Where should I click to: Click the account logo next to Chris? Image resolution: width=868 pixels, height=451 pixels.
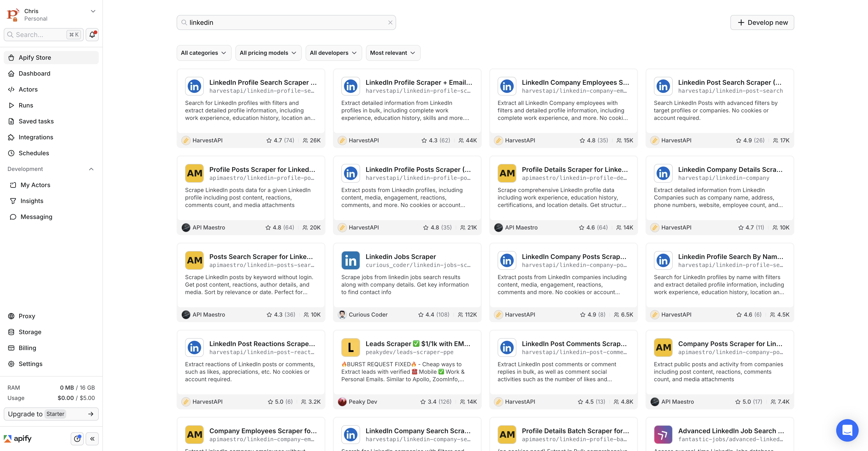pyautogui.click(x=13, y=15)
